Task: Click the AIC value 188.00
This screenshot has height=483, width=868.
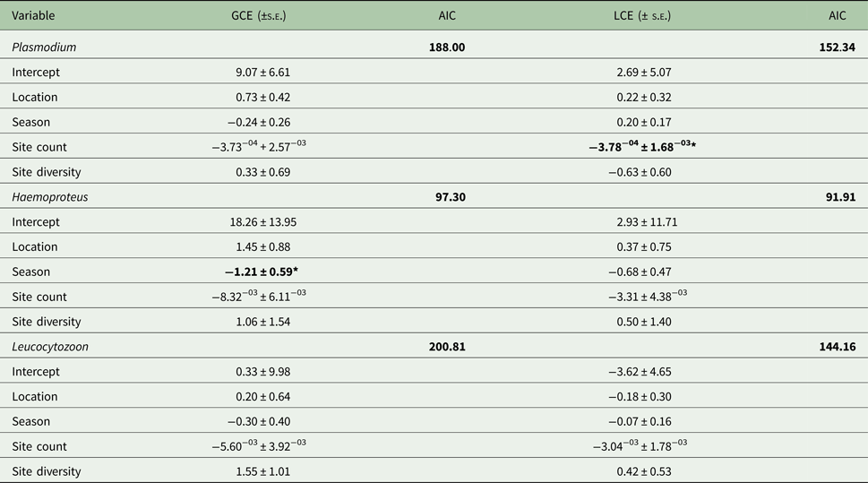Action: pos(447,47)
